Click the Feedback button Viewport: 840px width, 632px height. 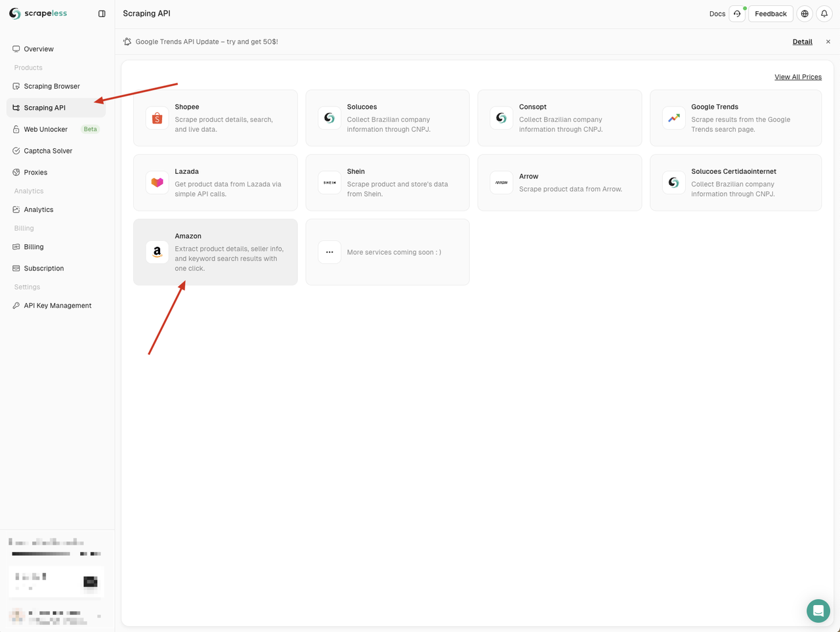770,14
